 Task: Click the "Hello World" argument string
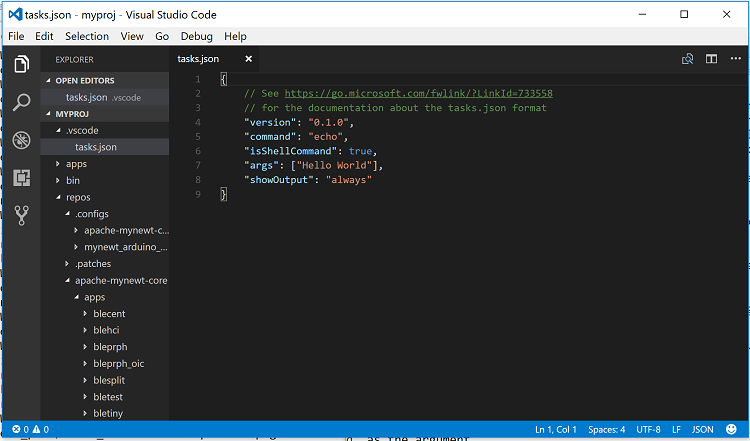[x=334, y=165]
